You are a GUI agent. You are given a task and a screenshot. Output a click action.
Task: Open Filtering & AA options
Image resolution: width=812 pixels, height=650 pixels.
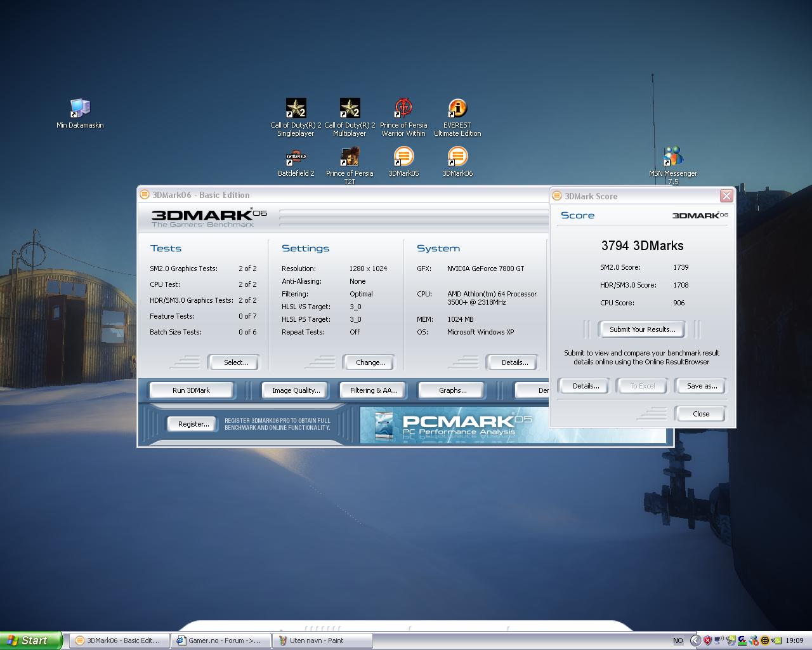point(374,390)
